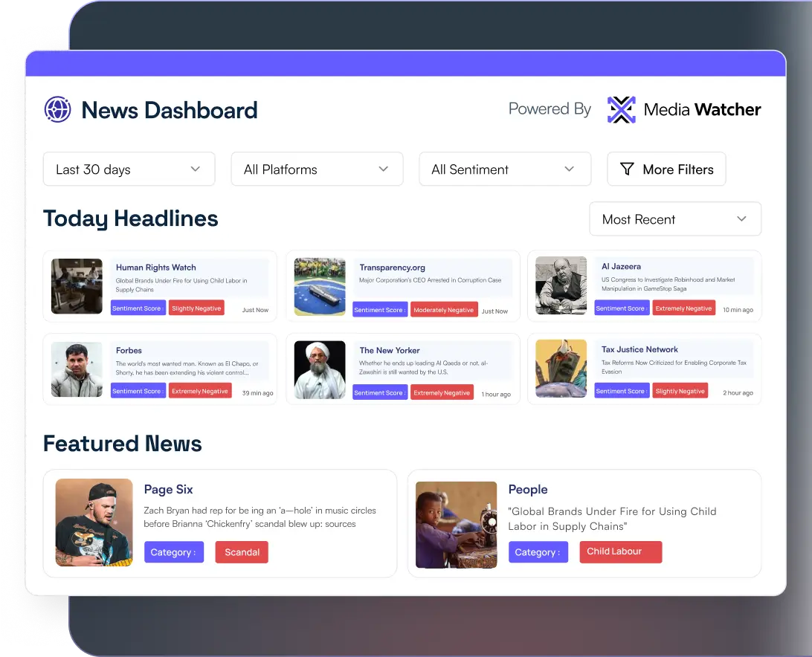This screenshot has width=812, height=657.
Task: Click the Featured News heading
Action: pos(122,443)
